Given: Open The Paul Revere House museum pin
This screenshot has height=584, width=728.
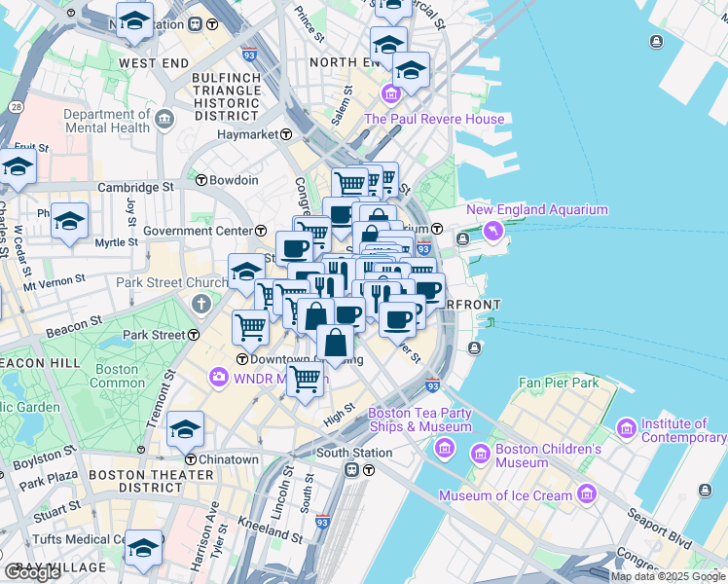Looking at the screenshot, I should (x=391, y=94).
